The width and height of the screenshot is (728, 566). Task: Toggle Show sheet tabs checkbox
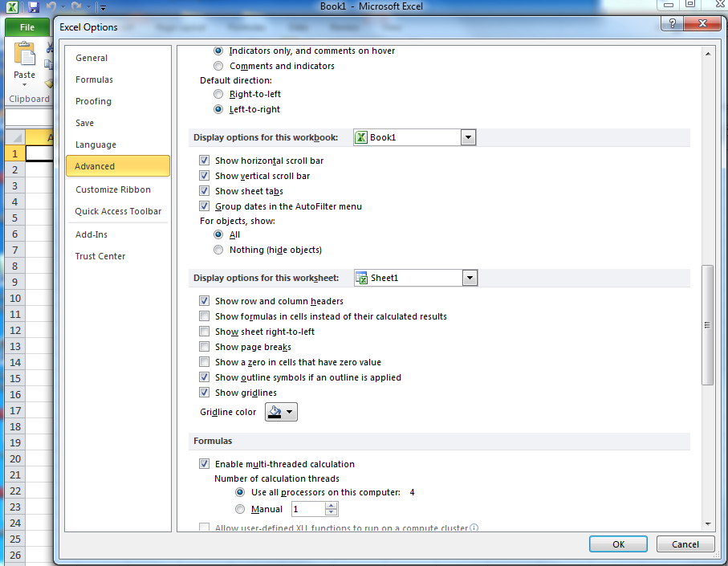click(x=205, y=191)
